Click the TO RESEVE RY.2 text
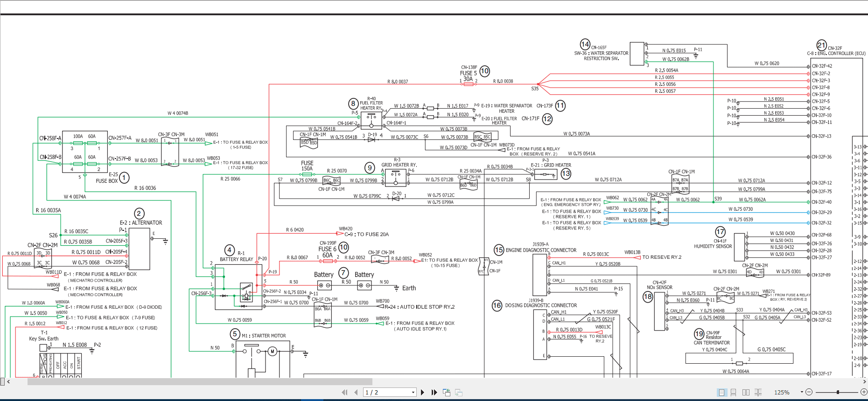This screenshot has height=401, width=868. tap(662, 257)
